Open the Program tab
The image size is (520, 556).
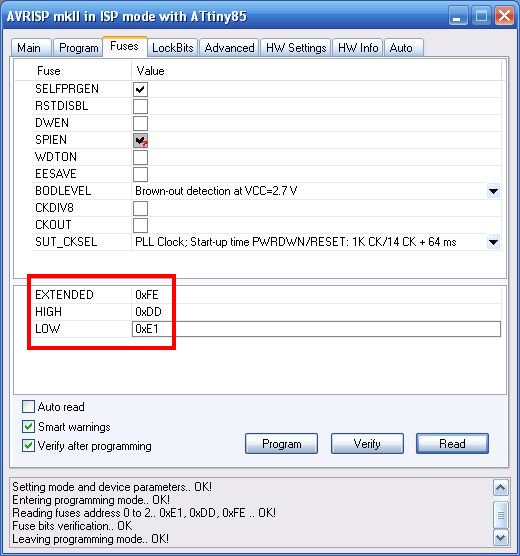click(78, 48)
